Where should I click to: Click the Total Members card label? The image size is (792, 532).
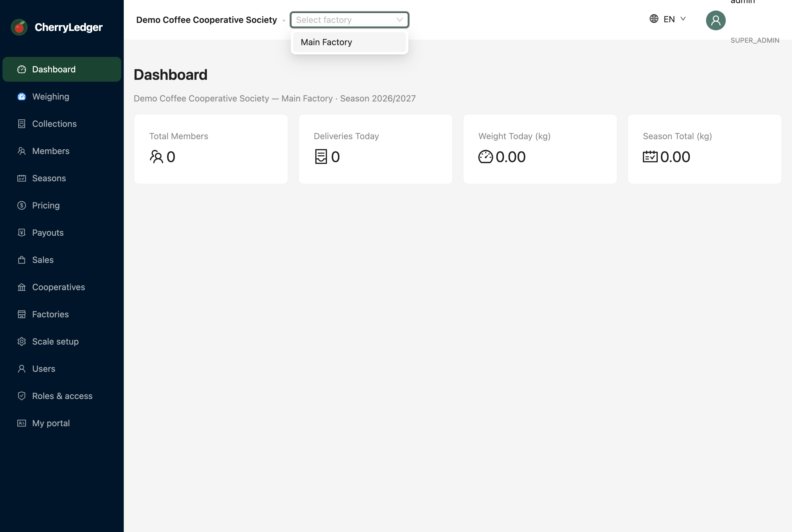pos(179,136)
